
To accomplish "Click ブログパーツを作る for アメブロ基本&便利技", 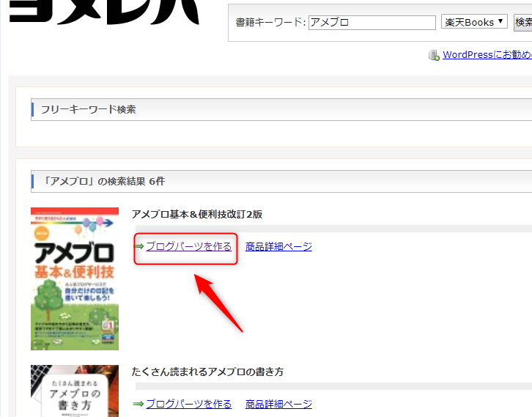I will (188, 247).
